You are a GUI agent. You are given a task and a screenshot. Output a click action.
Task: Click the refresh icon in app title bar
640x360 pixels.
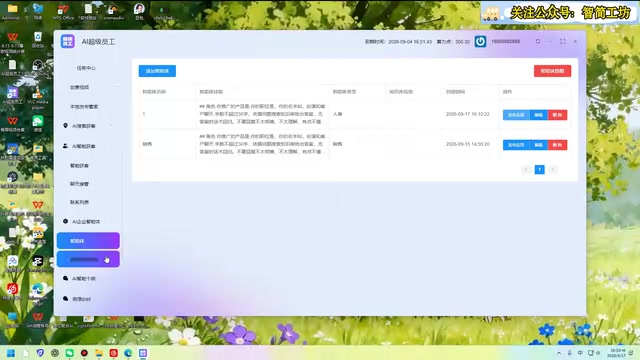538,41
